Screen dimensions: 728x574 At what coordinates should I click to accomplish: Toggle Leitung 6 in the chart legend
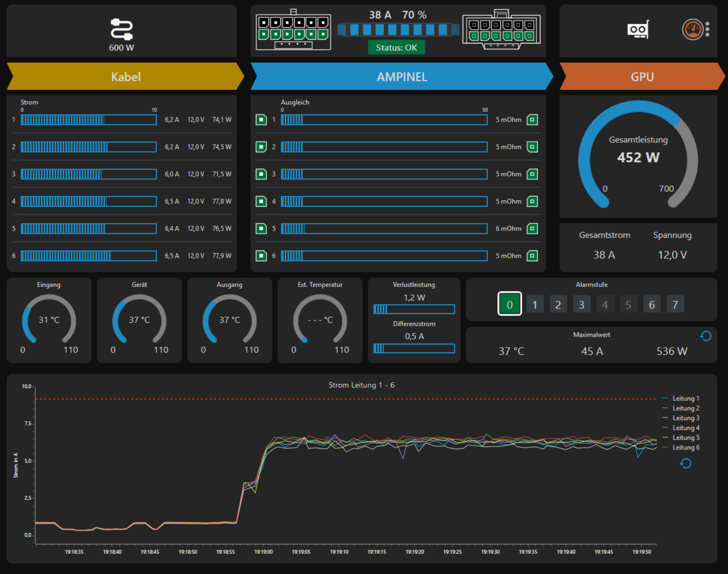[x=681, y=447]
